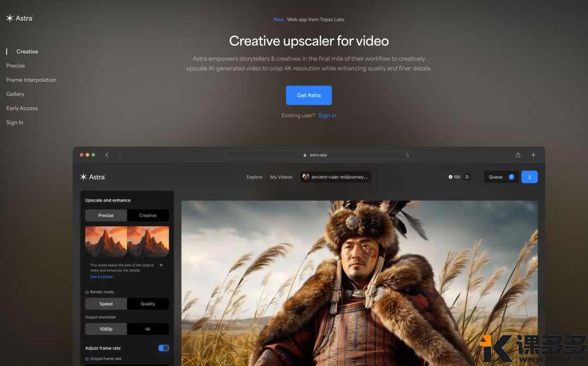Click Sign In in the sidebar
The width and height of the screenshot is (588, 366).
pos(15,122)
